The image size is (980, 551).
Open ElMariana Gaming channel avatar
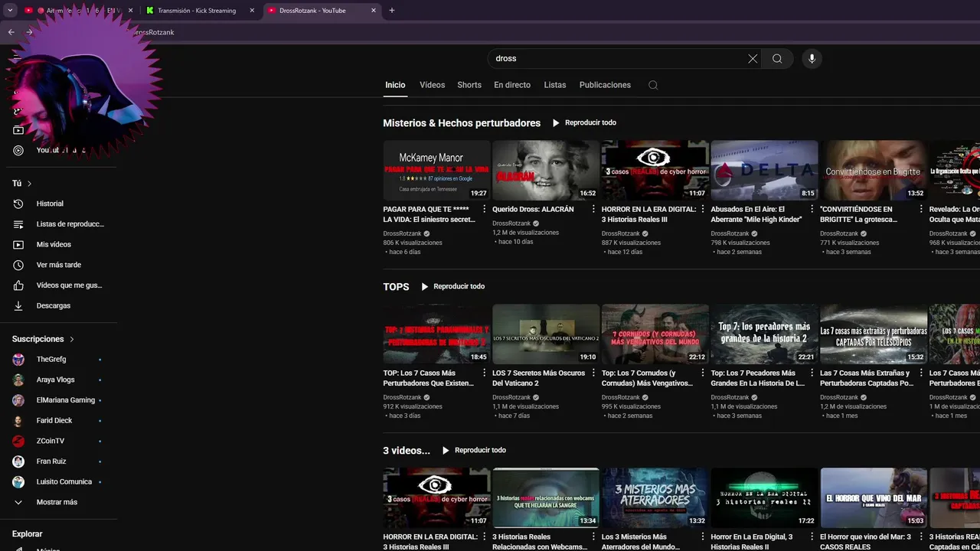pos(18,400)
